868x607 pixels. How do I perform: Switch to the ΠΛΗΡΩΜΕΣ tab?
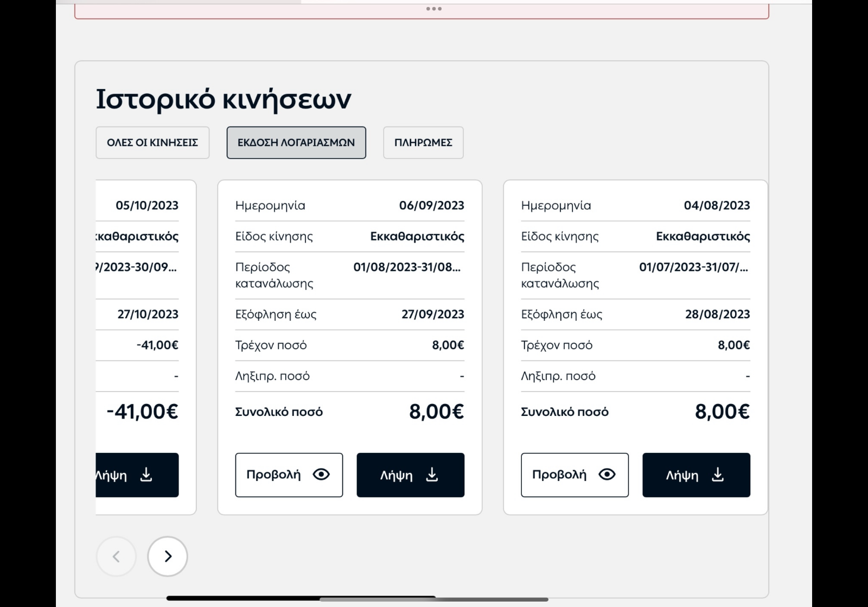coord(423,143)
